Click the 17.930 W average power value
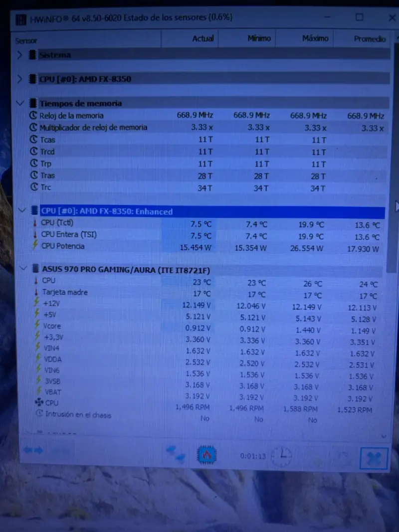Viewport: 399px width, 532px height. [x=363, y=249]
